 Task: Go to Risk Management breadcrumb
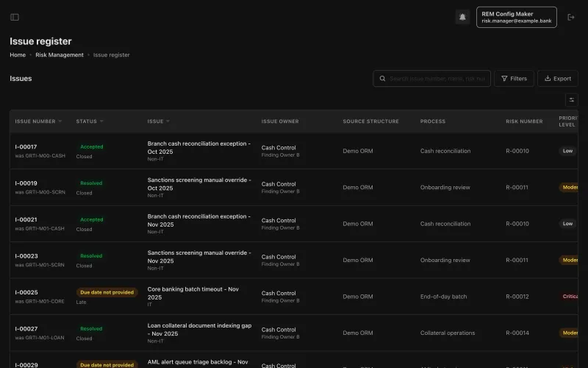click(x=60, y=54)
